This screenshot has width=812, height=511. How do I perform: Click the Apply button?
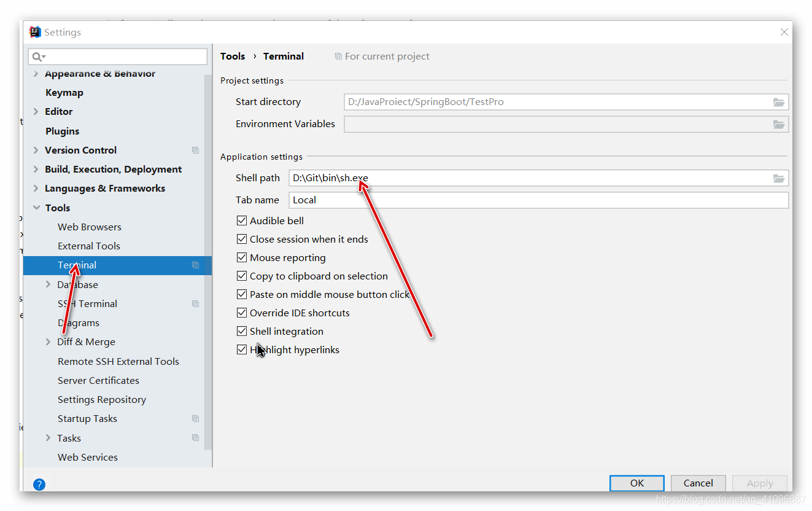[760, 483]
